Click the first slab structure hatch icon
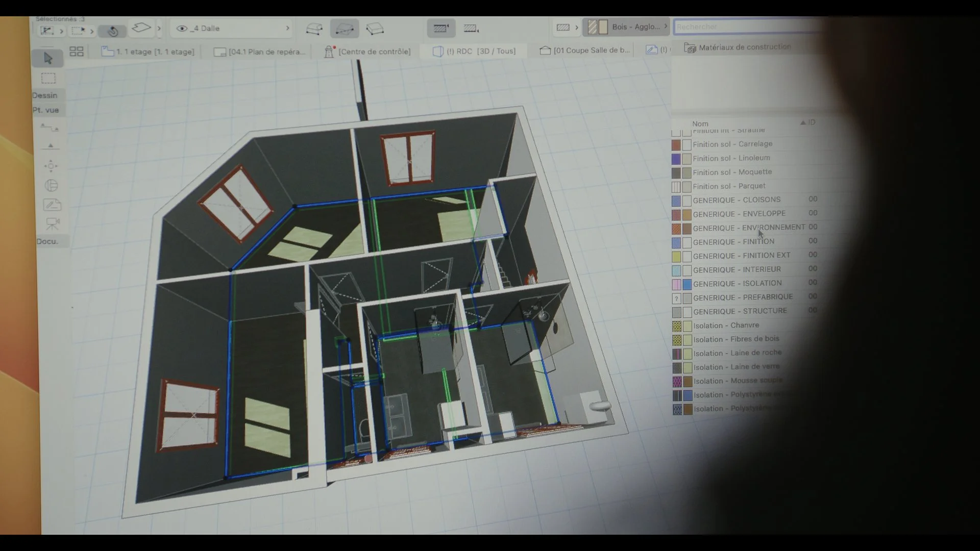The height and width of the screenshot is (551, 980). pos(441,28)
